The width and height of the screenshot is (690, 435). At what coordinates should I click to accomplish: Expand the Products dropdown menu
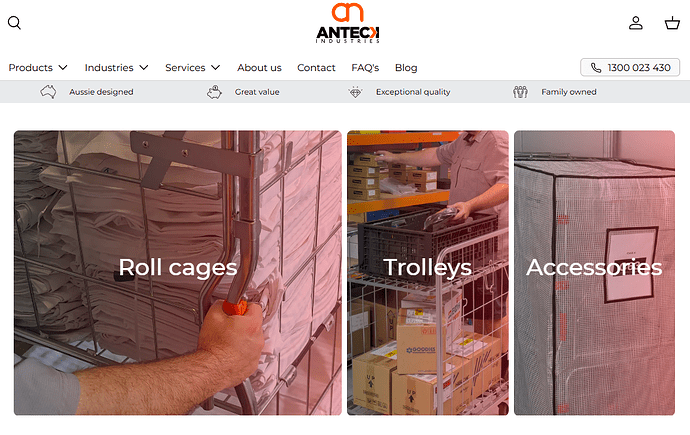tap(38, 68)
